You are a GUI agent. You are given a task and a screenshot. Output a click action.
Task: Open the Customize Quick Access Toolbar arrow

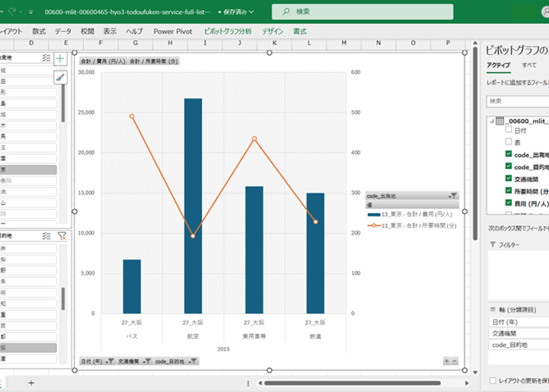(31, 12)
